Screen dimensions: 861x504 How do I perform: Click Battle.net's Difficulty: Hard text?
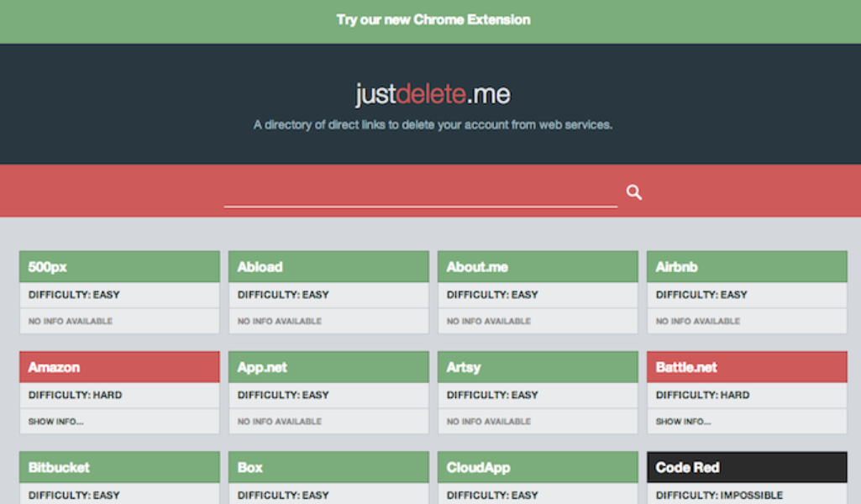click(x=703, y=396)
